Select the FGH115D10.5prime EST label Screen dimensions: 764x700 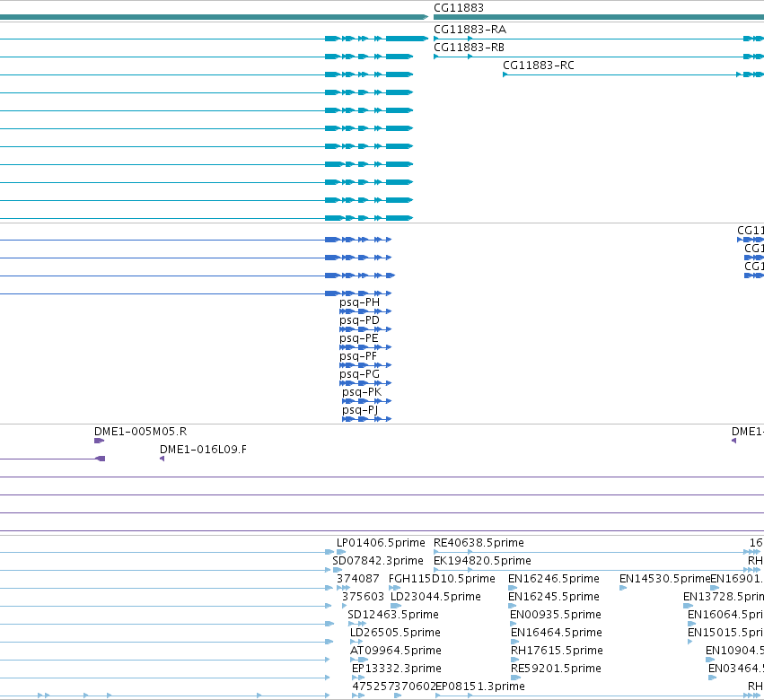coord(442,579)
